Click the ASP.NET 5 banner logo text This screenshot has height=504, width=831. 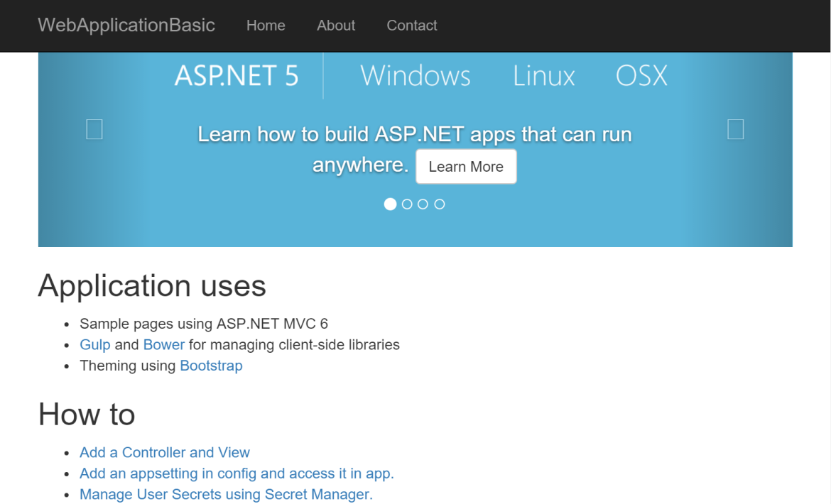[x=237, y=76]
